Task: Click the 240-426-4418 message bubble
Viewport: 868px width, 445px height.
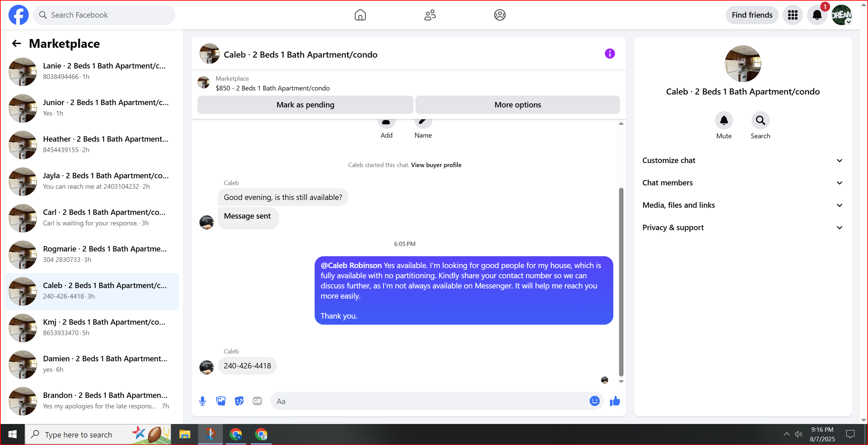Action: 247,366
